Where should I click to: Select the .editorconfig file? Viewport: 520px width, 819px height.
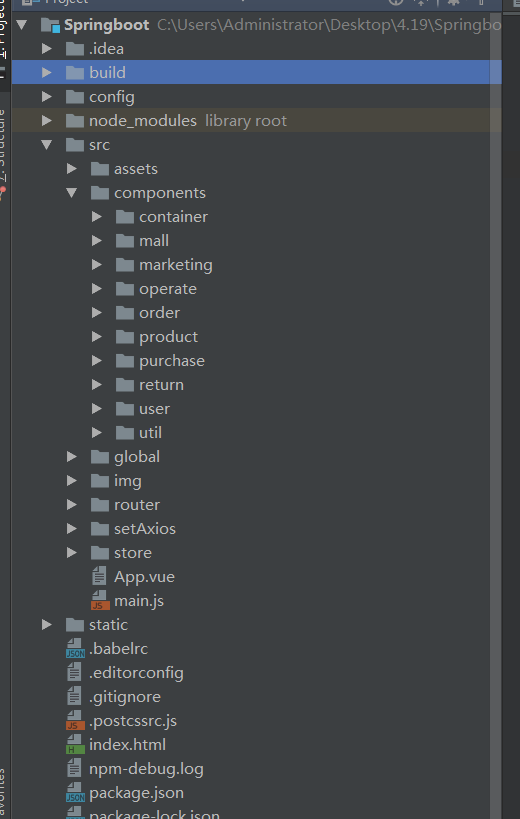(136, 673)
